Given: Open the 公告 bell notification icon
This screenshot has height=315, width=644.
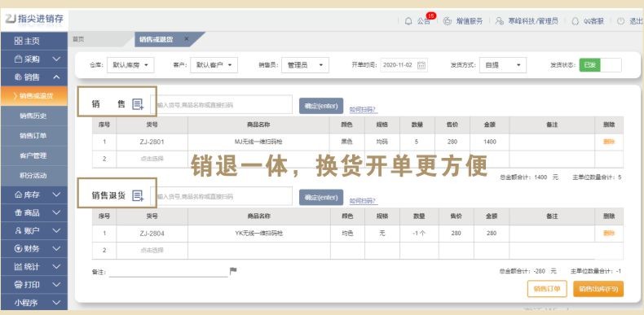Looking at the screenshot, I should coord(408,21).
